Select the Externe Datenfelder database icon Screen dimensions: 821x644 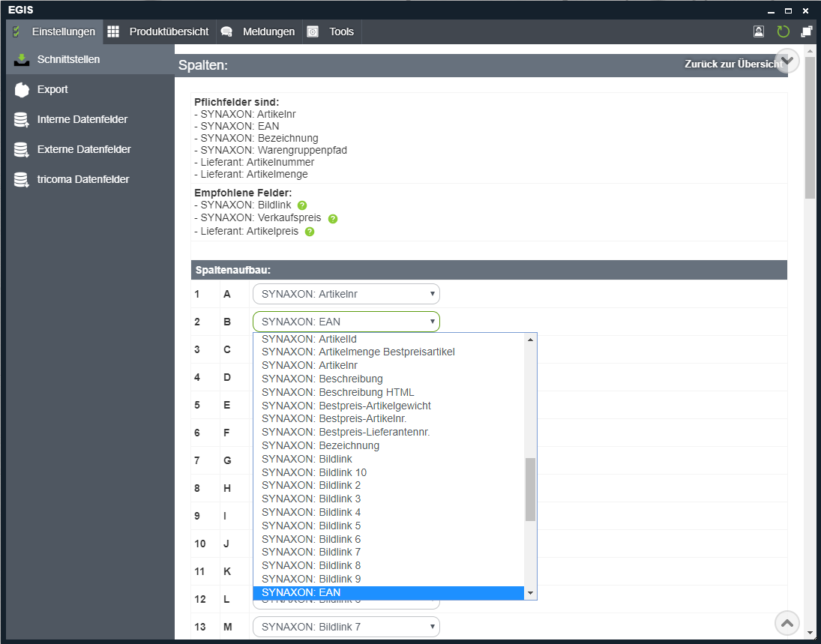pyautogui.click(x=22, y=150)
